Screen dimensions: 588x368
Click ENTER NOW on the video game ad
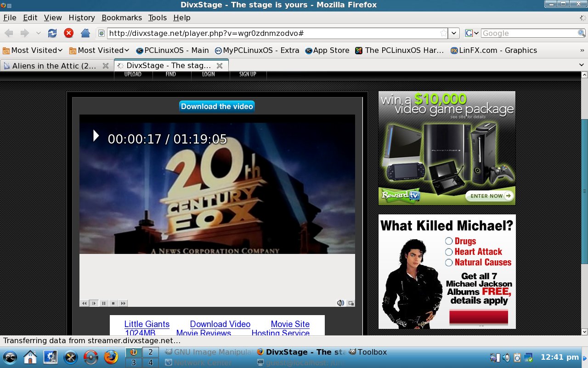click(489, 196)
